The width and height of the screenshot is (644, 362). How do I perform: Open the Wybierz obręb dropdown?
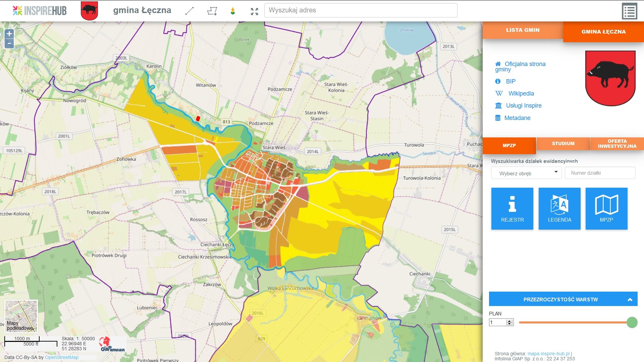526,173
